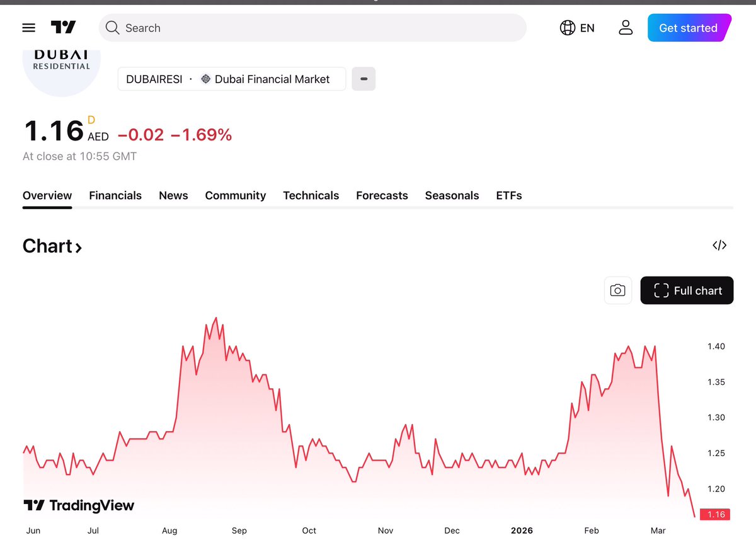Click the 1.16 large price value
Screen dimensions: 756x545
coord(54,131)
